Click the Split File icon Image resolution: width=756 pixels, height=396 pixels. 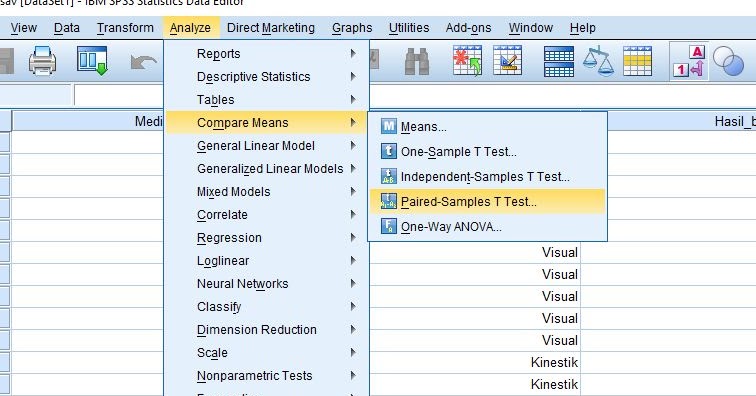coord(559,61)
